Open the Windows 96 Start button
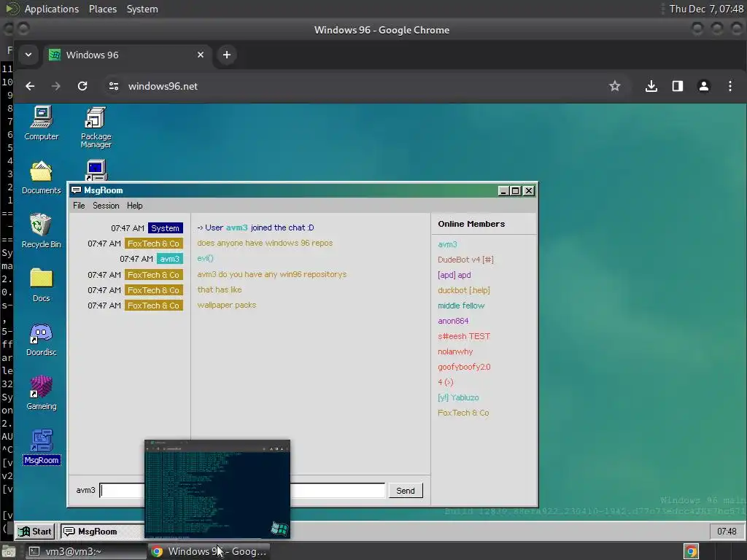Screen dimensions: 747x560 click(35, 532)
